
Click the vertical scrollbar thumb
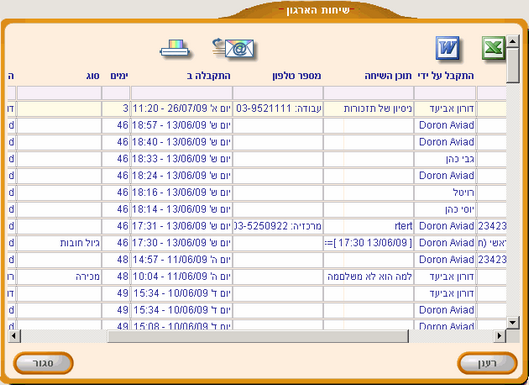pos(513,65)
